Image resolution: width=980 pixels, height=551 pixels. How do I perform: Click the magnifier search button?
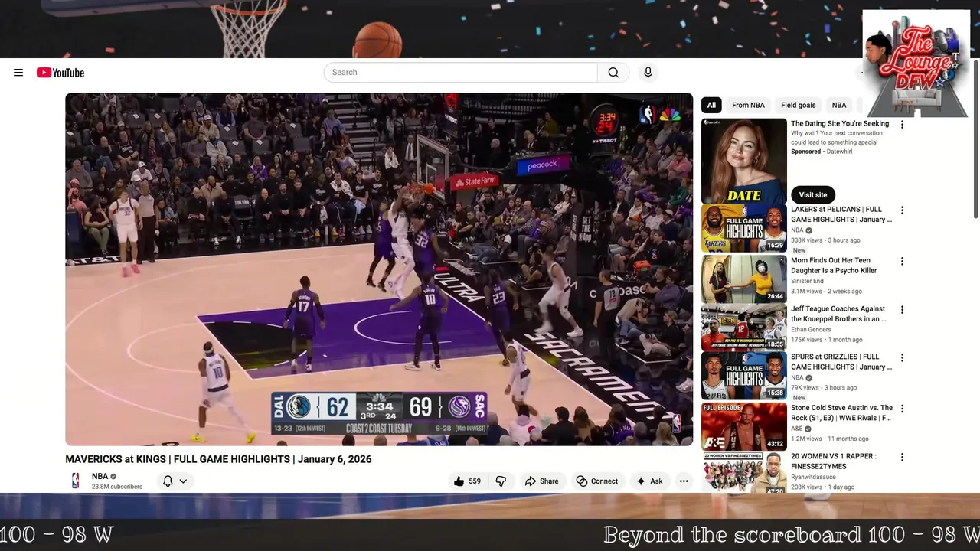point(613,73)
